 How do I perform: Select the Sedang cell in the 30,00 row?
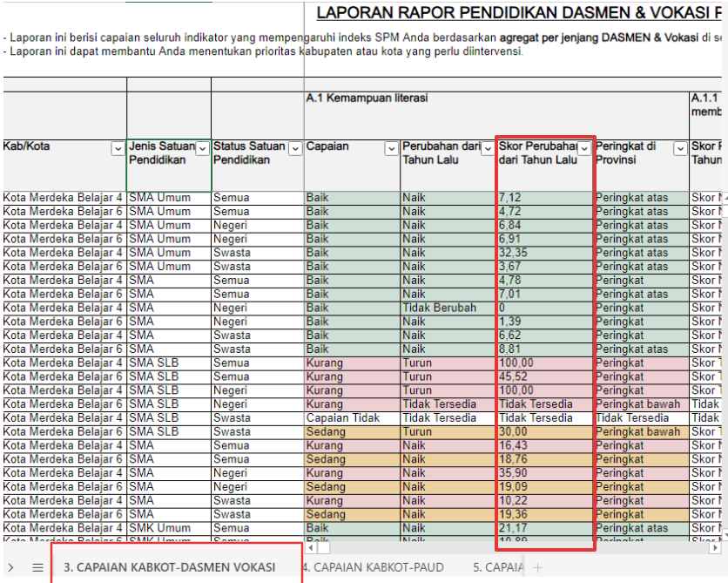coord(353,432)
